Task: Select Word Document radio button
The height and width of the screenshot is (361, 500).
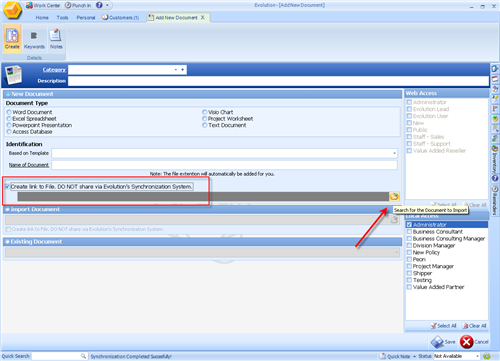Action: click(9, 112)
